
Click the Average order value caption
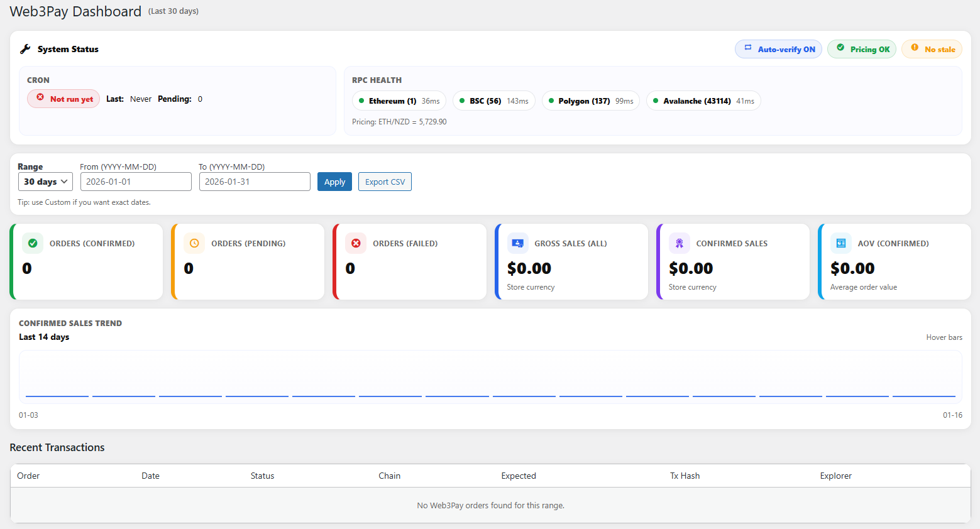point(864,287)
